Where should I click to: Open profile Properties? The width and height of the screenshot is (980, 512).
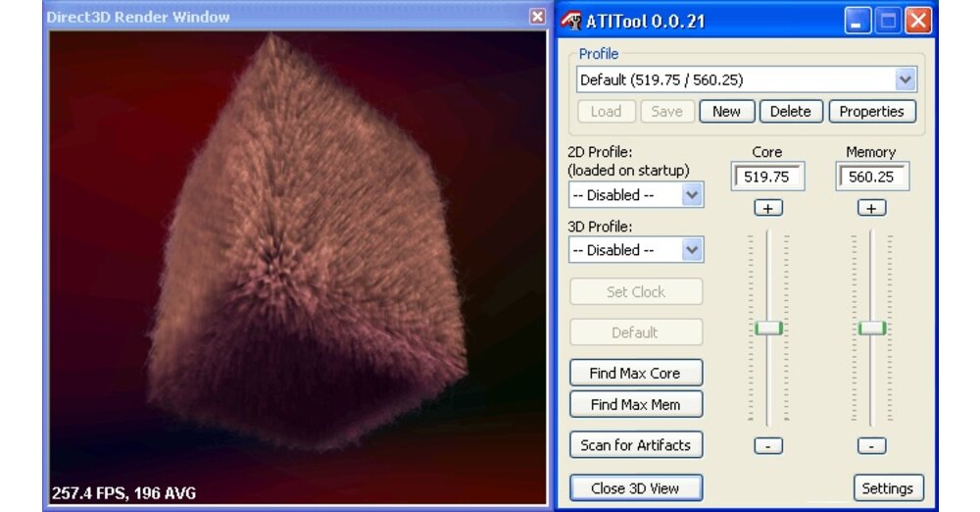click(871, 112)
